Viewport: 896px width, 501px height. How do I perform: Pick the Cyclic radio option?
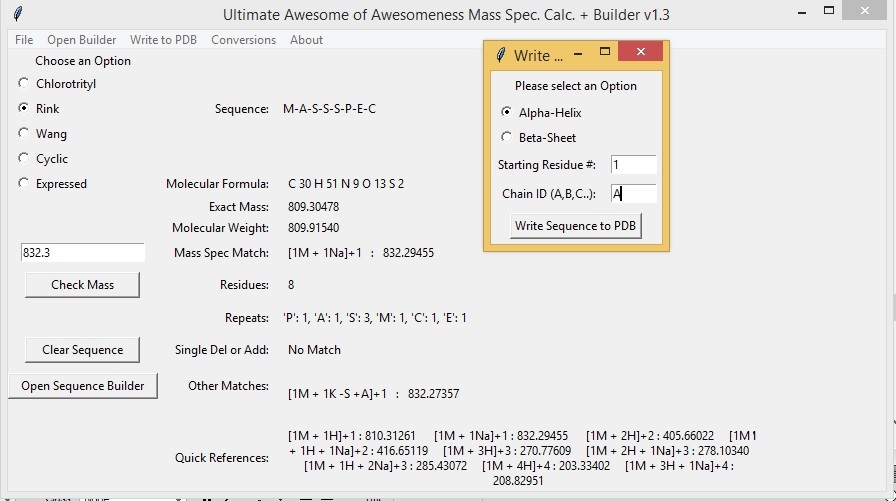(x=24, y=158)
